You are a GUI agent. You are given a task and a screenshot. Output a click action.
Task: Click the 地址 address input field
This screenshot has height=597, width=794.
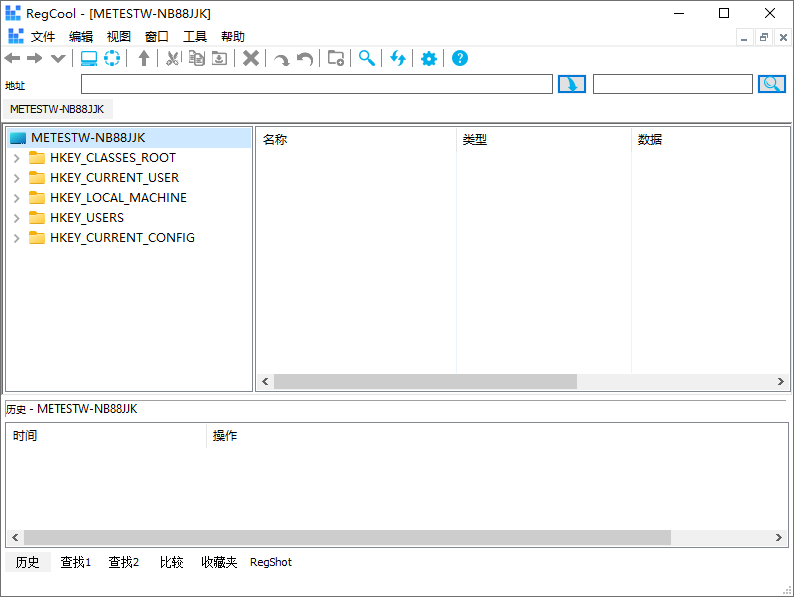coord(316,84)
